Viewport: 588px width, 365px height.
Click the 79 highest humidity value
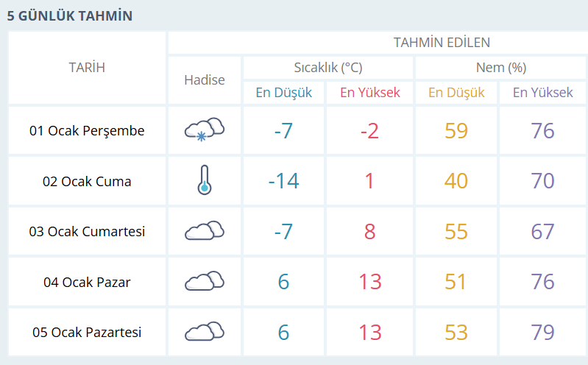(542, 333)
